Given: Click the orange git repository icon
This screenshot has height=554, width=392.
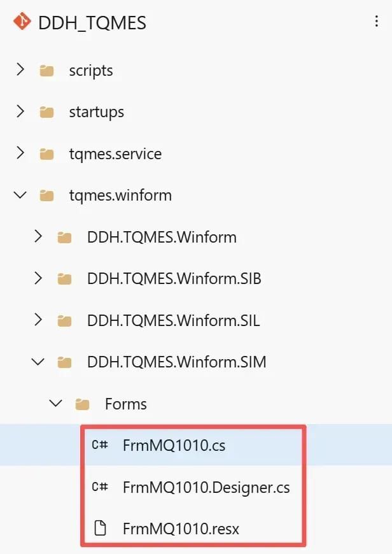Looking at the screenshot, I should [x=22, y=21].
